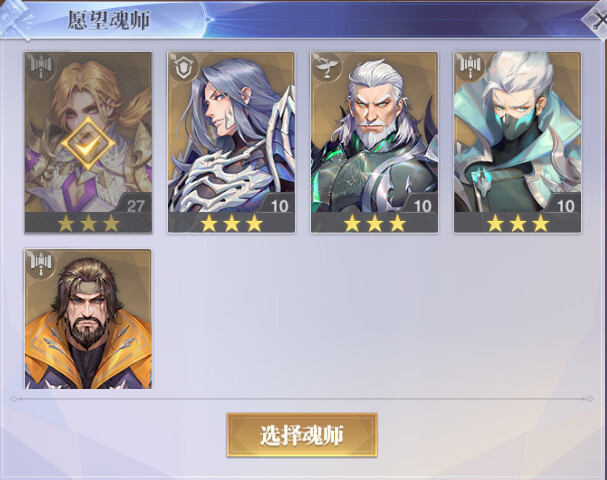Click attack class icon on masked hero card
Image resolution: width=607 pixels, height=480 pixels.
(x=470, y=67)
